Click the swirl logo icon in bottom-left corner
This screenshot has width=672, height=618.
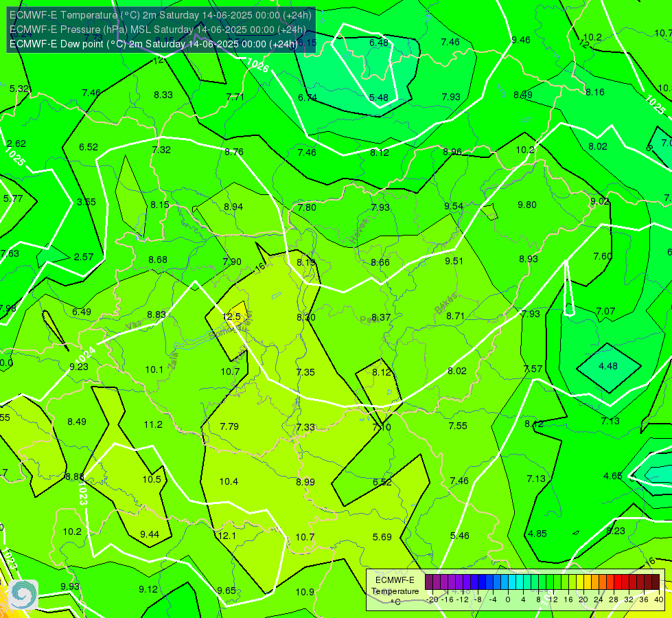click(23, 595)
